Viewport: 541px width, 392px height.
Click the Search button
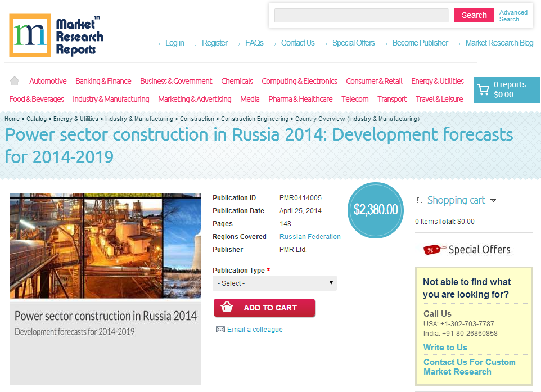[474, 16]
